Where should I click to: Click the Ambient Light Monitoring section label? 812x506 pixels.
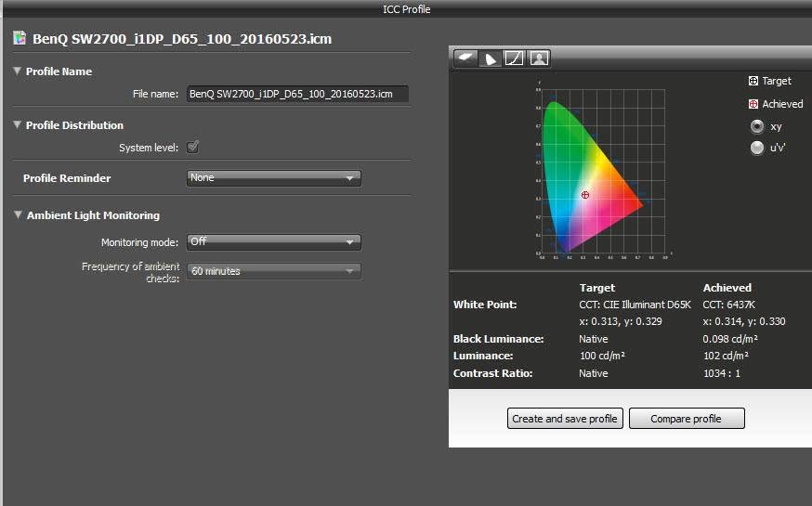click(93, 215)
